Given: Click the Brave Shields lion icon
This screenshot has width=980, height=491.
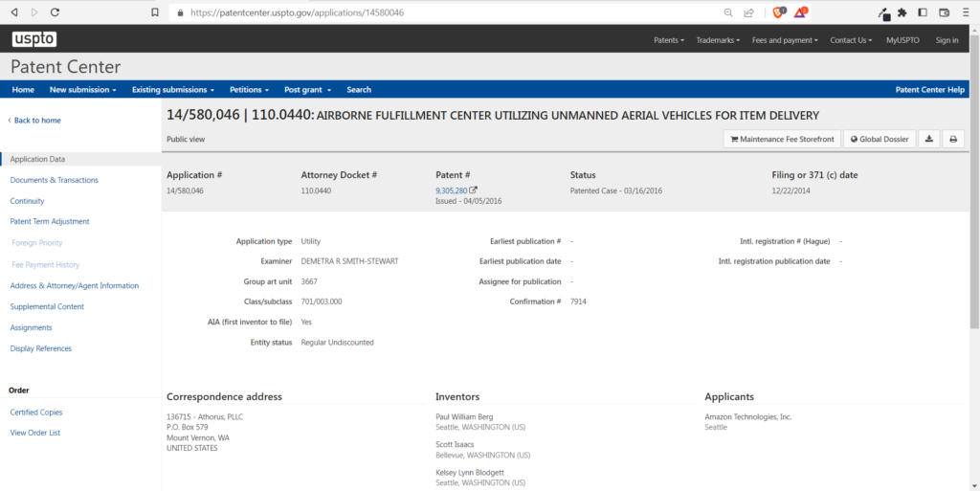Looking at the screenshot, I should pyautogui.click(x=778, y=12).
